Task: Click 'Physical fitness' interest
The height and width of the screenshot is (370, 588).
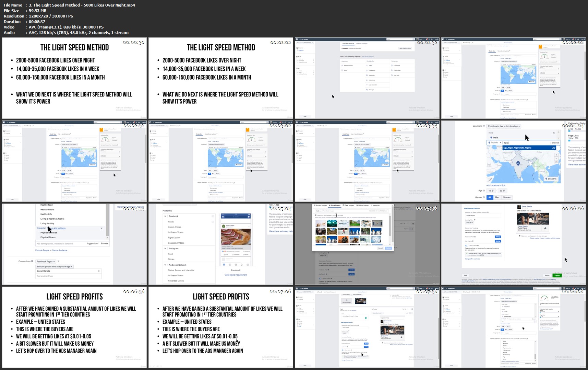Action: coord(48,237)
